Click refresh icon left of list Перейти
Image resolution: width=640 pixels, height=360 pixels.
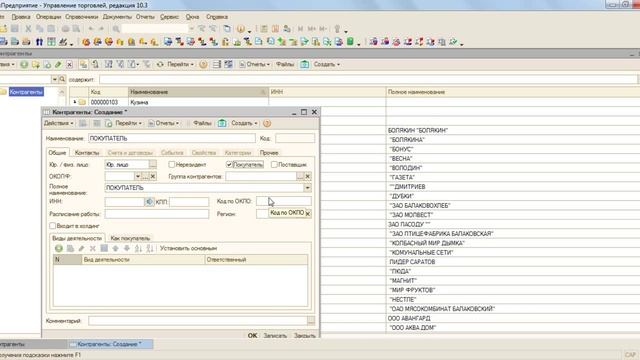pos(160,64)
